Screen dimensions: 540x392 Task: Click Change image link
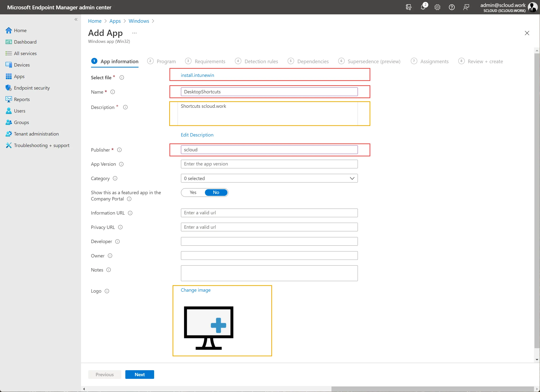[x=196, y=290]
